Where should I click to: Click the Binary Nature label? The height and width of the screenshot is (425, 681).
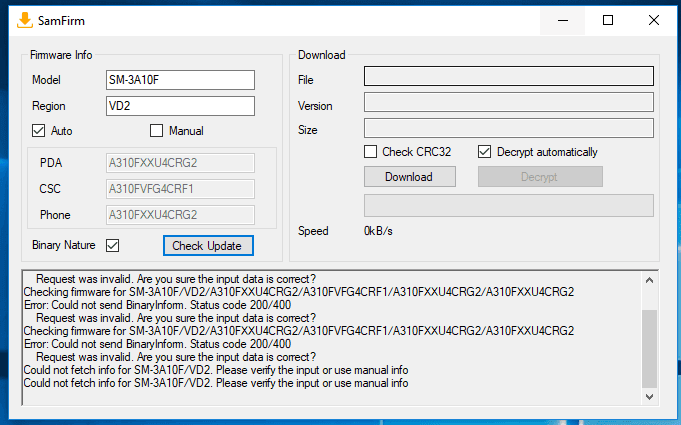point(64,245)
